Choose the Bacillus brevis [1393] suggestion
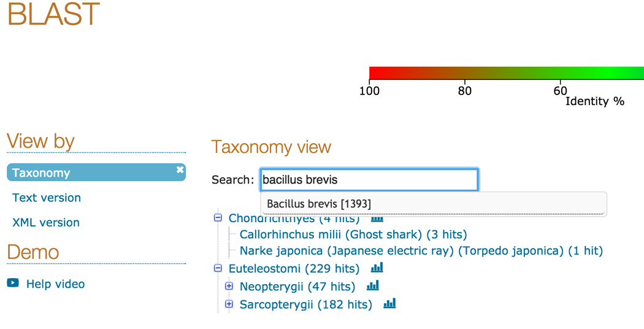Screen dimensions: 644x329 tap(319, 204)
